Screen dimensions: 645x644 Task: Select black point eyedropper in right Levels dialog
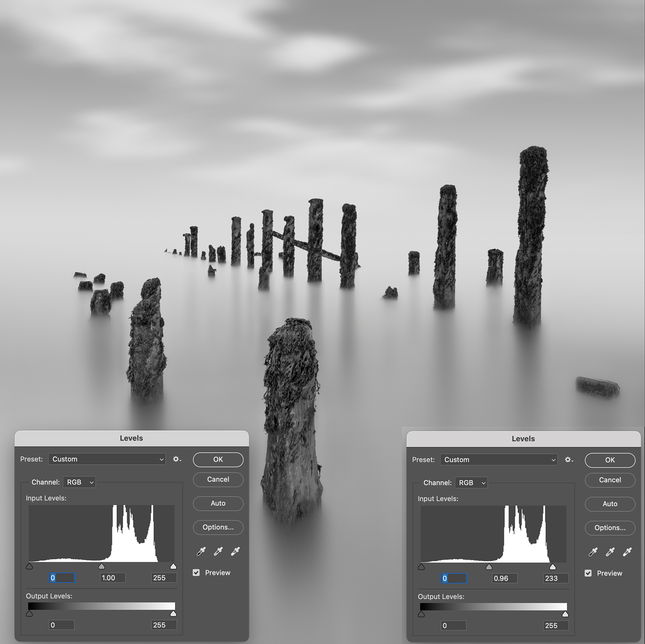[x=593, y=552]
